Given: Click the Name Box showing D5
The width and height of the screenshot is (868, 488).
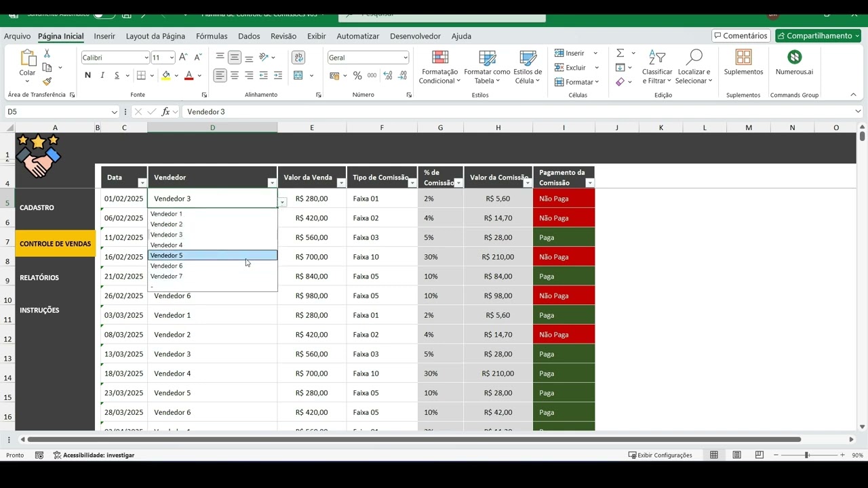Looking at the screenshot, I should click(x=62, y=112).
